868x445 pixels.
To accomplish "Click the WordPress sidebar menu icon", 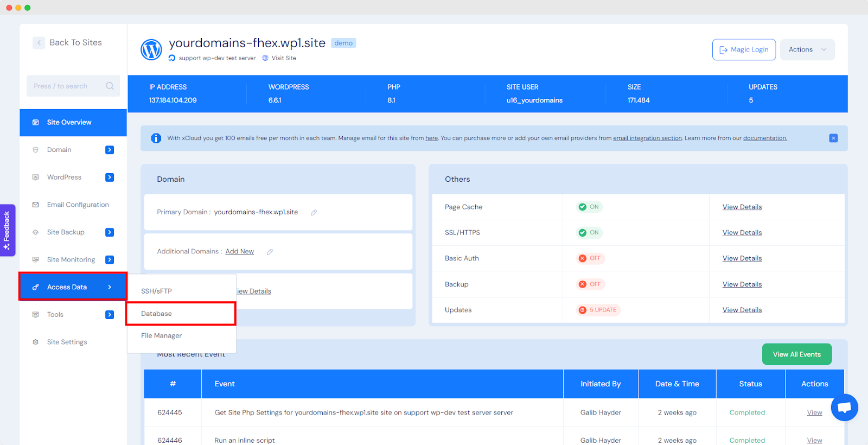I will point(36,177).
